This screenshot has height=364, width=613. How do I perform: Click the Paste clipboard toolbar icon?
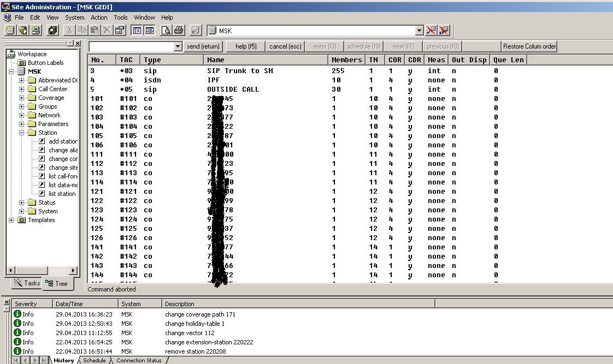coord(94,31)
